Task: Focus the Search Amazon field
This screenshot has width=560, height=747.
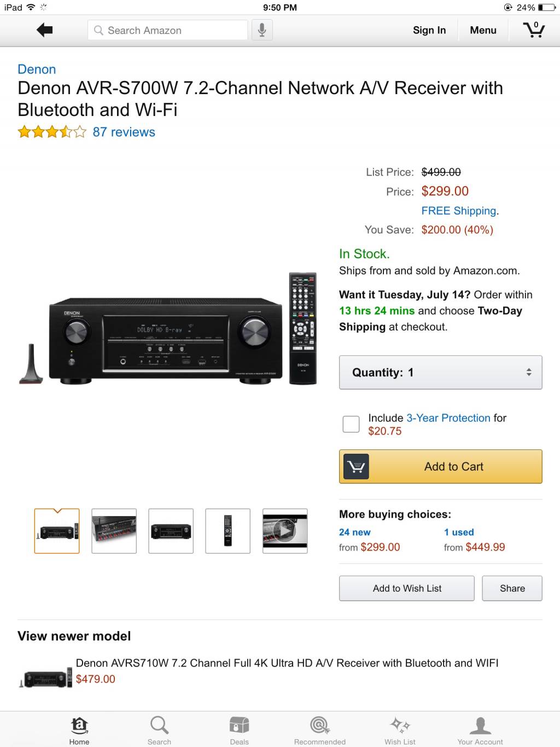Action: [x=167, y=30]
